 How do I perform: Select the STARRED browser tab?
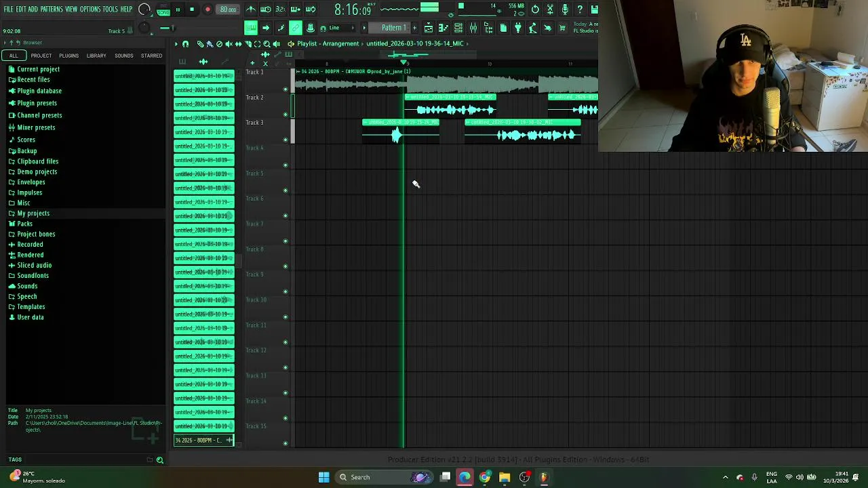click(151, 56)
